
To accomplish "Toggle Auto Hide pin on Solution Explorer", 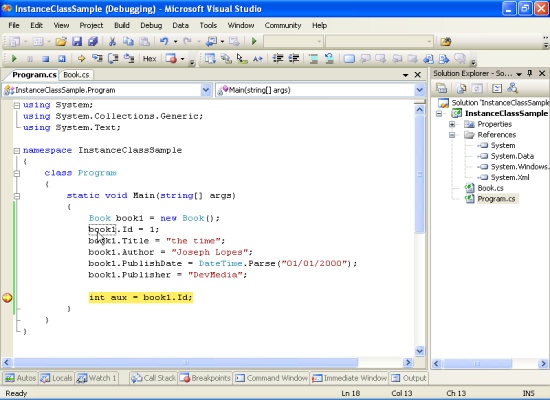I will (530, 73).
